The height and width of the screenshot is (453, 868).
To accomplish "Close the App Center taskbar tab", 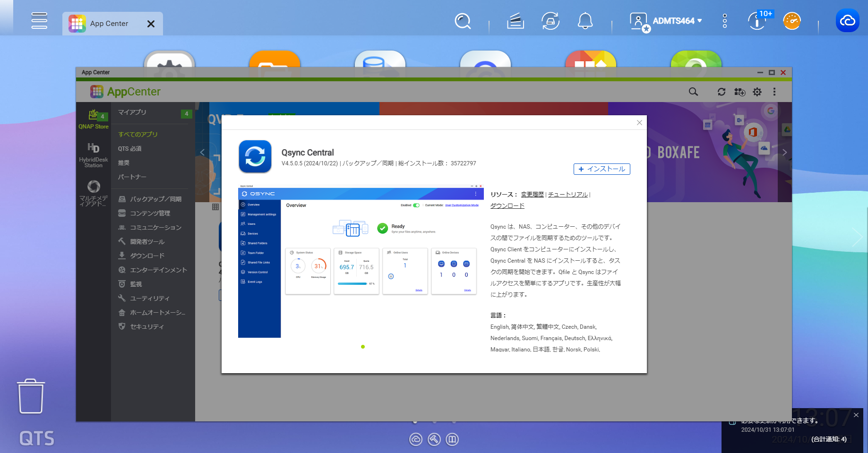I will point(151,24).
